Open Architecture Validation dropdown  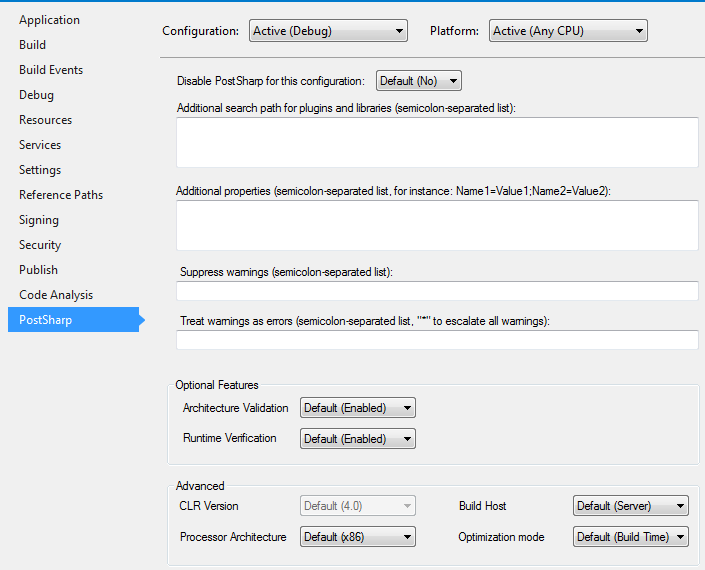pos(357,408)
